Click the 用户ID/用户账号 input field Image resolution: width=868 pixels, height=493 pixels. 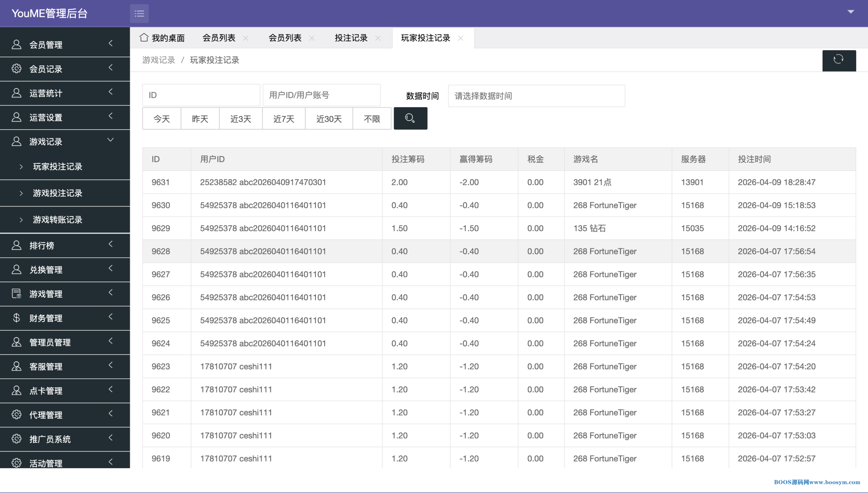click(x=321, y=95)
